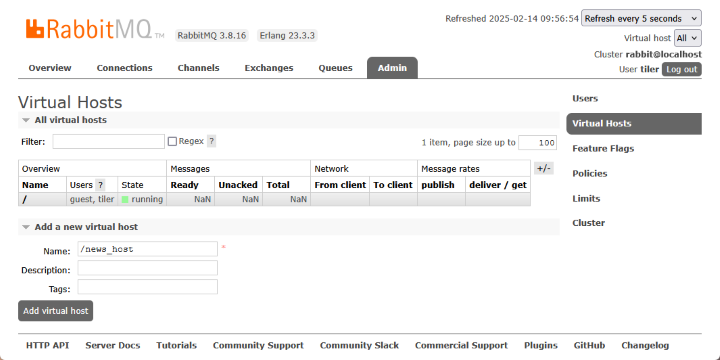Sort by the State column header

pyautogui.click(x=132, y=185)
